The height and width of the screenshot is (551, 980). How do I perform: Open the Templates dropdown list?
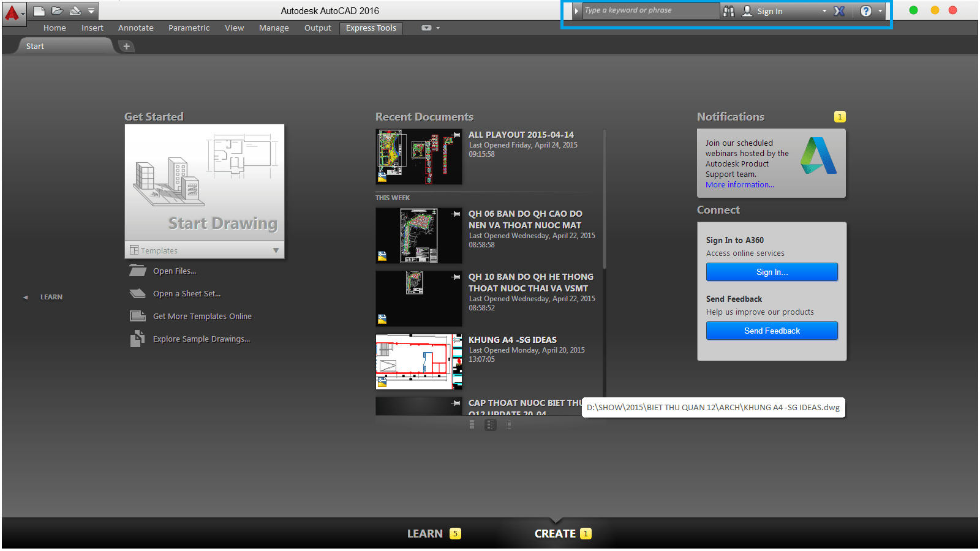[x=205, y=250]
